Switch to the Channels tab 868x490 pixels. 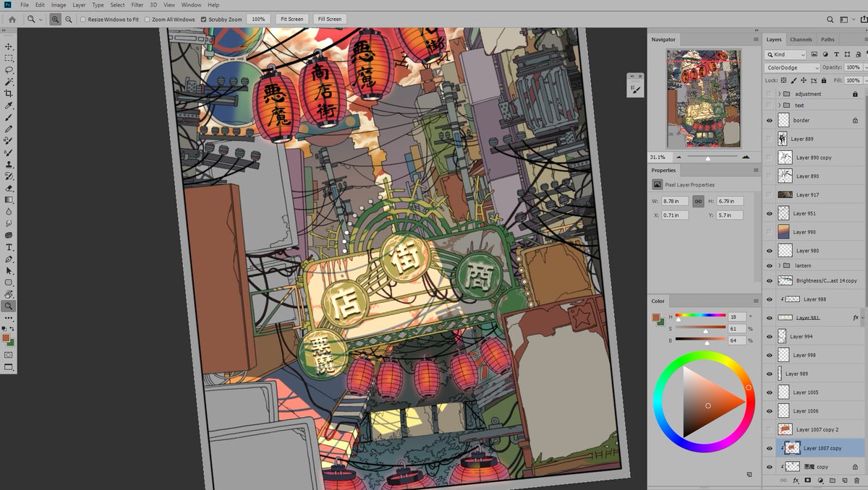click(801, 40)
